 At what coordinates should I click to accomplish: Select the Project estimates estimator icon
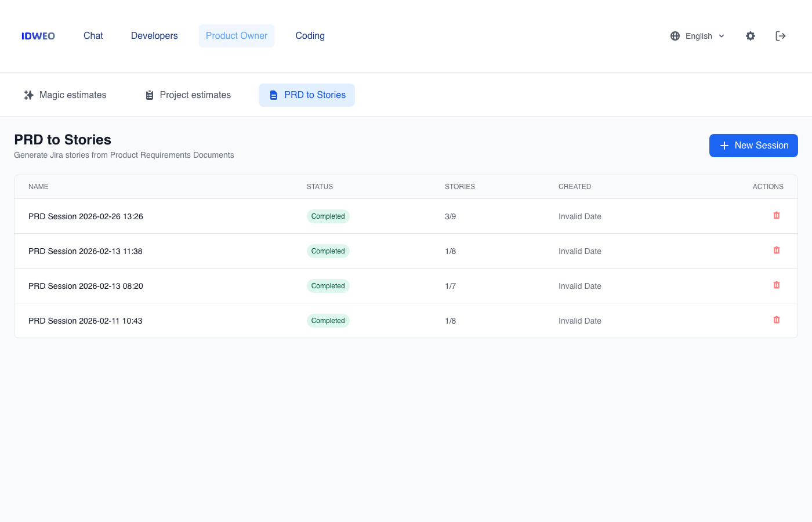pyautogui.click(x=150, y=95)
